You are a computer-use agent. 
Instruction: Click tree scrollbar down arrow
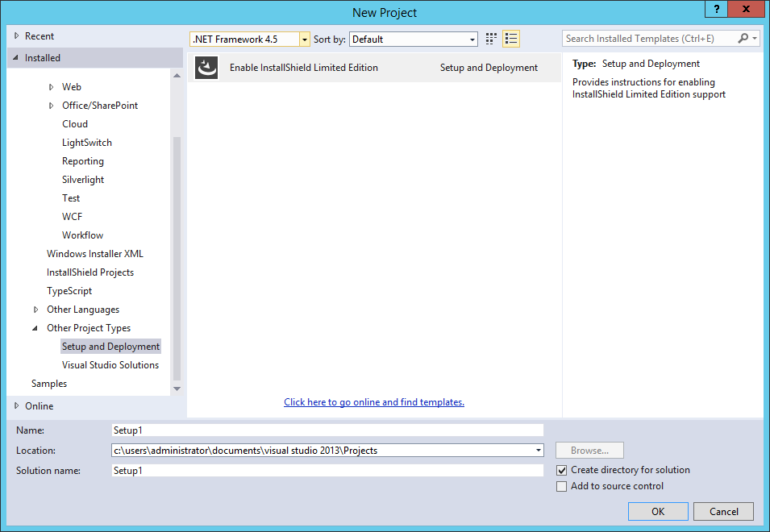(177, 389)
